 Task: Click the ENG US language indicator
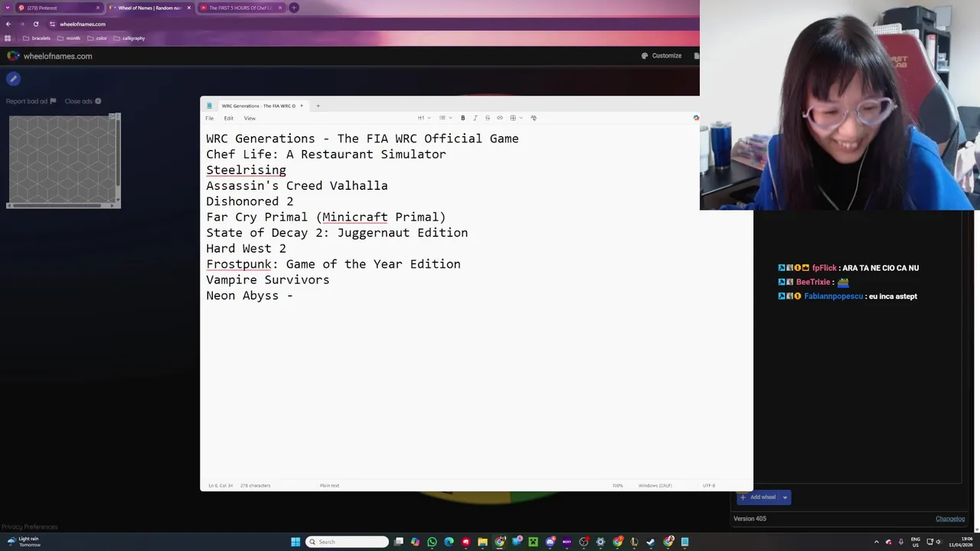coord(915,542)
